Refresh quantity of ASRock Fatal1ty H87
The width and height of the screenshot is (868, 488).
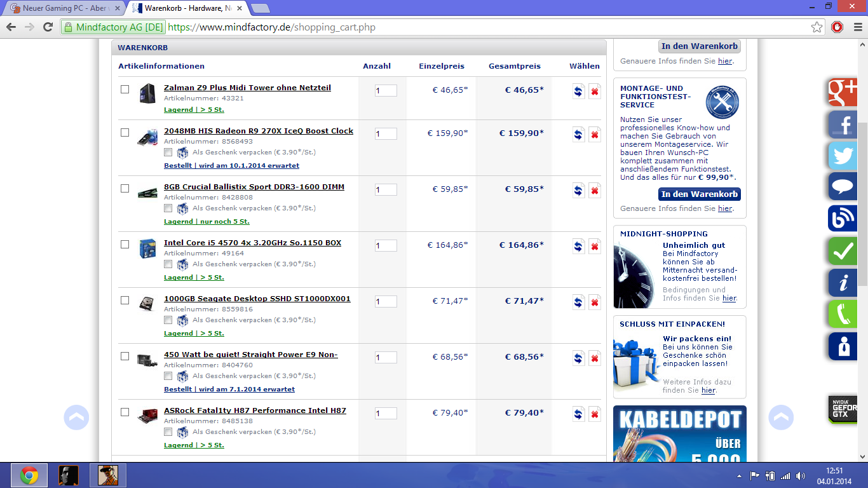coord(578,414)
